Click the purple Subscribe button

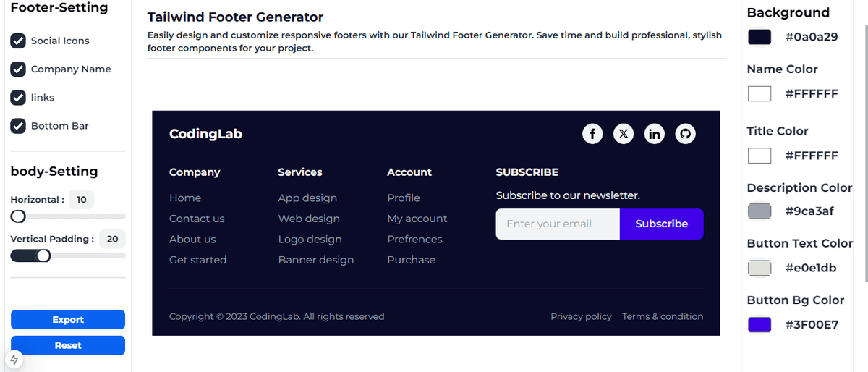(661, 224)
